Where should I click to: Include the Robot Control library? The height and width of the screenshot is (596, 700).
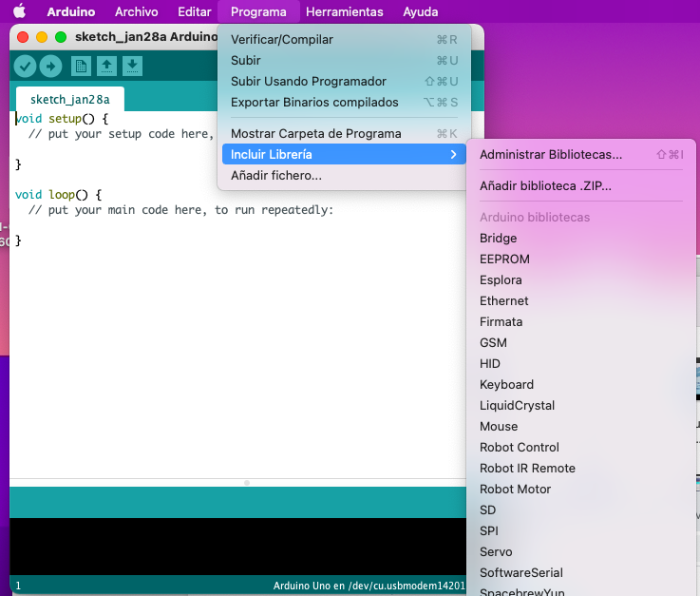(x=581, y=447)
